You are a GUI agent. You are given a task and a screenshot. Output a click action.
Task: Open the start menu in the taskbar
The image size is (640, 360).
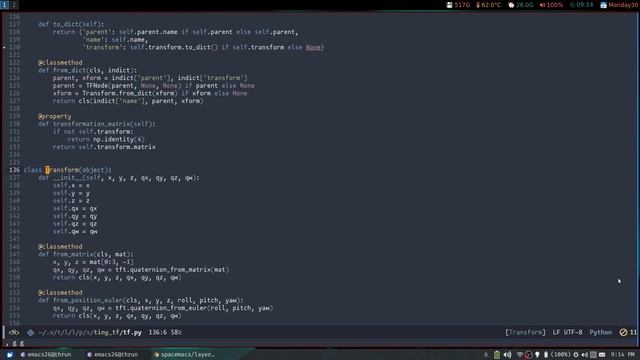[x=9, y=355]
